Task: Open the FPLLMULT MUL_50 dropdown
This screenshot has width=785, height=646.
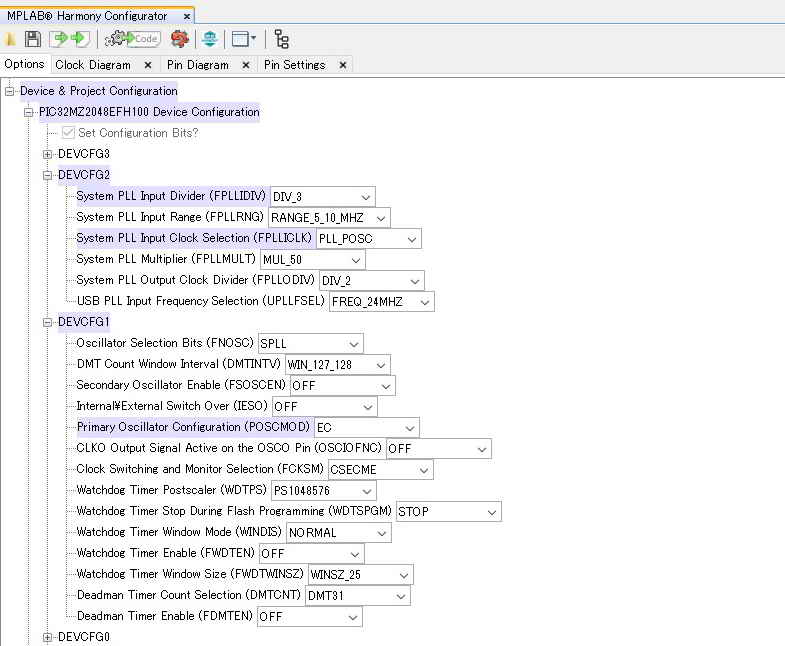Action: click(x=313, y=260)
